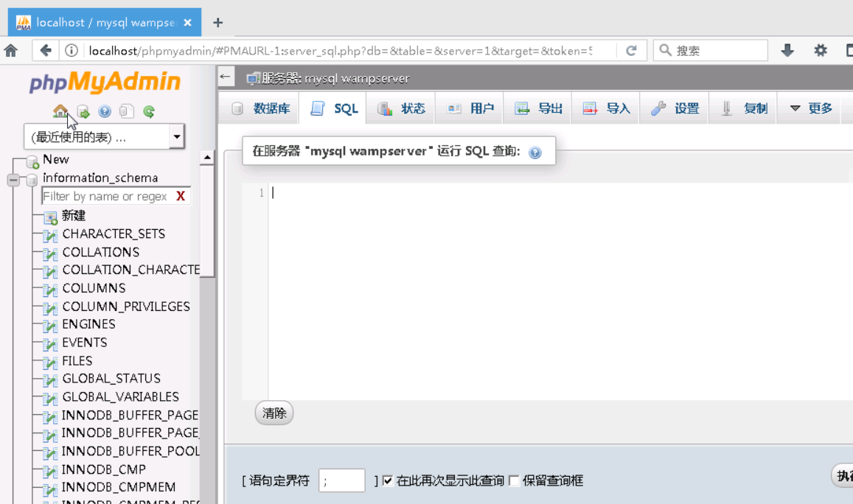
Task: Click the CHARACTER_SETS table icon
Action: pyautogui.click(x=50, y=235)
